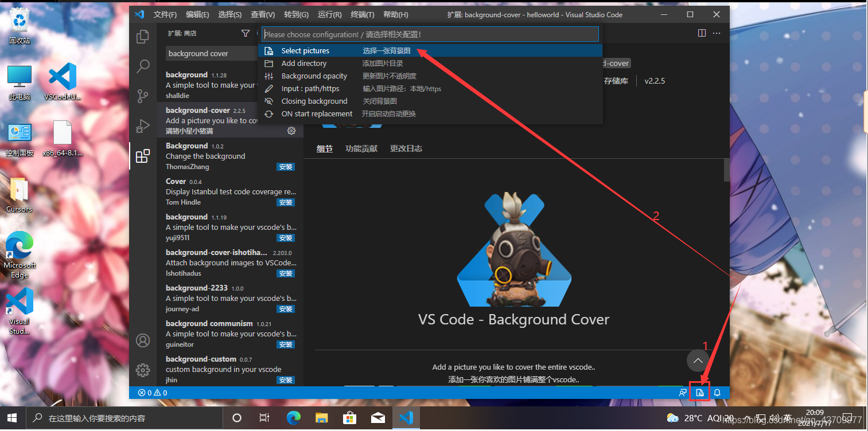Open the Accounts icon in activity bar
This screenshot has height=431, width=868.
click(x=143, y=340)
